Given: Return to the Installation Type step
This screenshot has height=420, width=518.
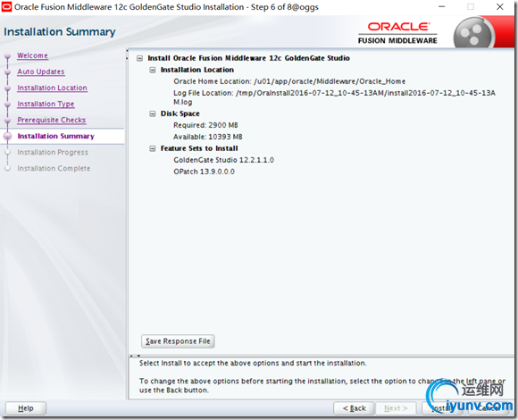Looking at the screenshot, I should tap(46, 104).
